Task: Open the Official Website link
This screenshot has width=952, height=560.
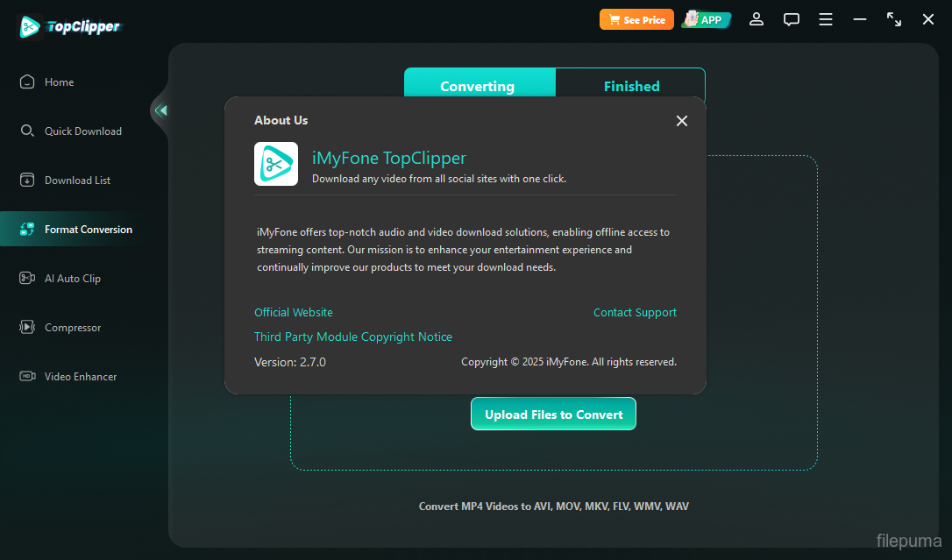Action: pos(294,313)
